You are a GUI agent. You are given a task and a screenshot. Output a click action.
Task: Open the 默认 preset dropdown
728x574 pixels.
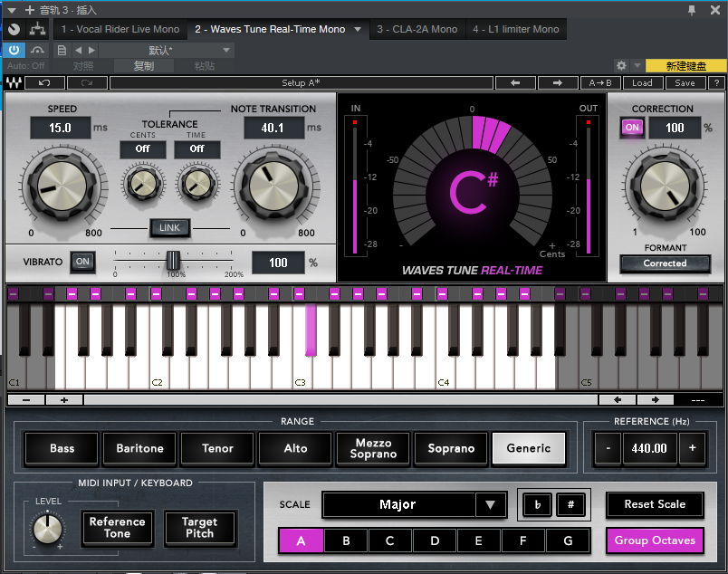tap(167, 50)
